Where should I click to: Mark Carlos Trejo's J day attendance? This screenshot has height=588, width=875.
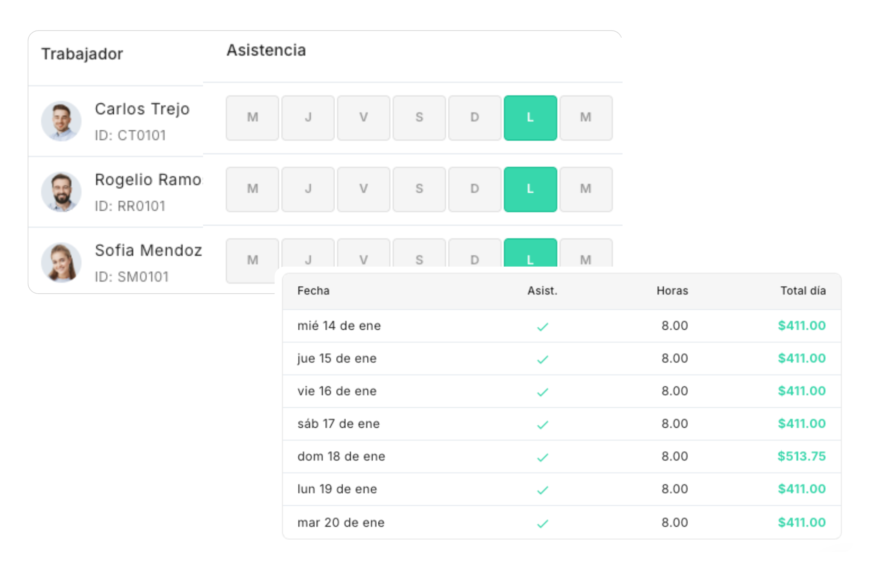[308, 118]
